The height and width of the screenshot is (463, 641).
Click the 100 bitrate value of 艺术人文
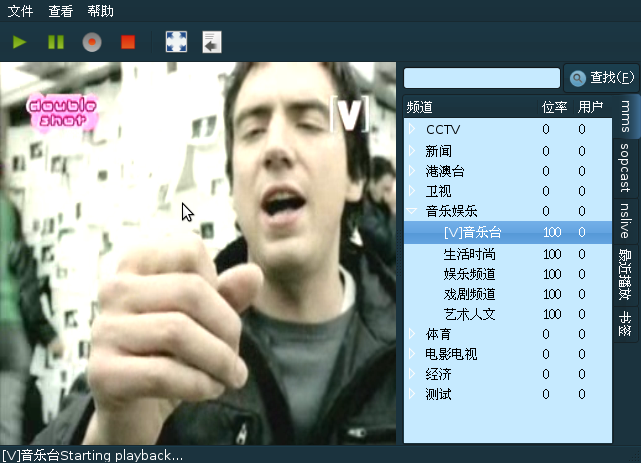pos(552,314)
